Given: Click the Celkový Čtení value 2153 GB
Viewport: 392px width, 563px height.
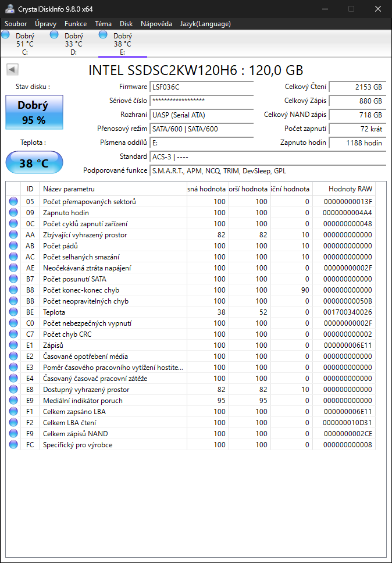Looking at the screenshot, I should point(358,87).
